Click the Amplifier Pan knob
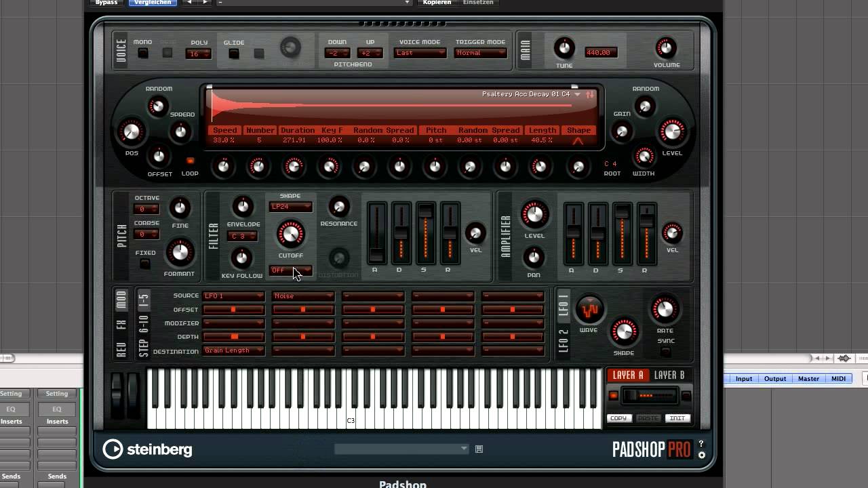 pos(534,257)
